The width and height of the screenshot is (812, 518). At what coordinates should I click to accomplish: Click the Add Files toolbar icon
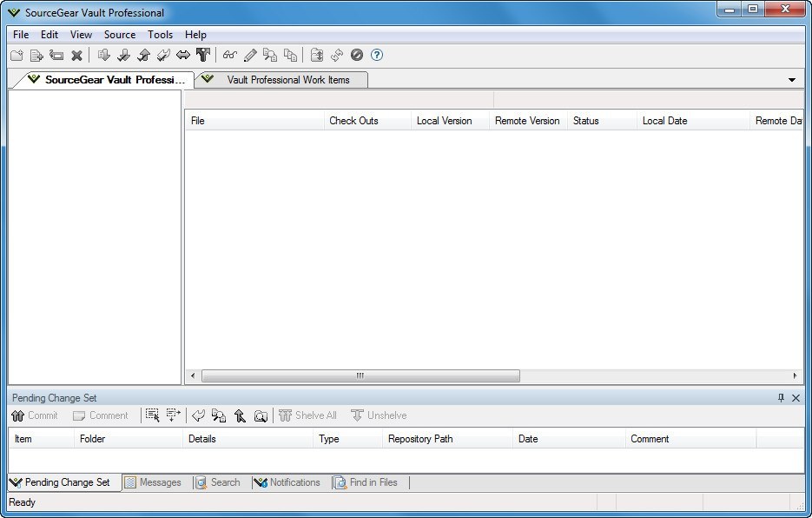(x=36, y=55)
